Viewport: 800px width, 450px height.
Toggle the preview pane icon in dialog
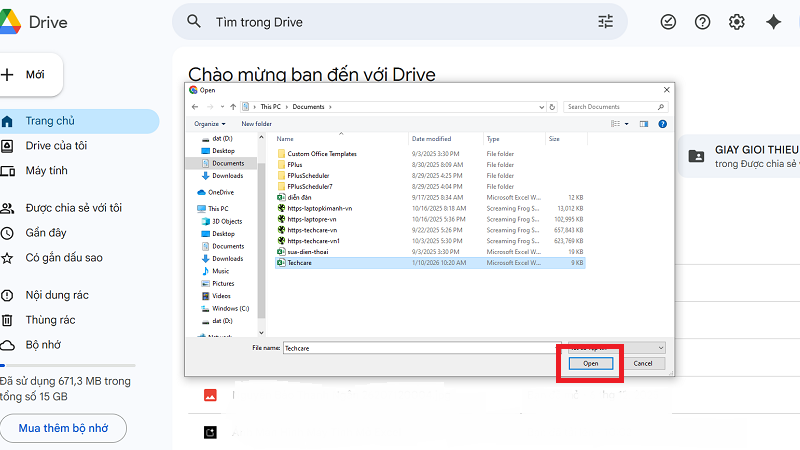[x=644, y=124]
